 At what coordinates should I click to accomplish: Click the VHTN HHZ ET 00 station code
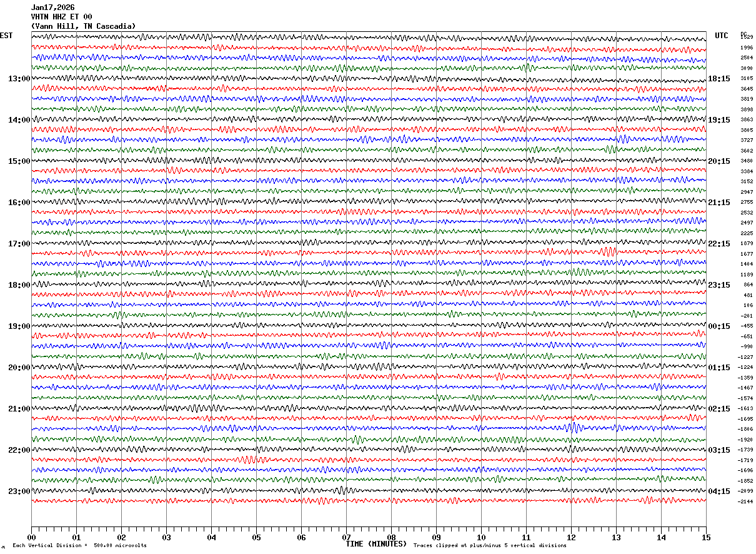coord(61,17)
